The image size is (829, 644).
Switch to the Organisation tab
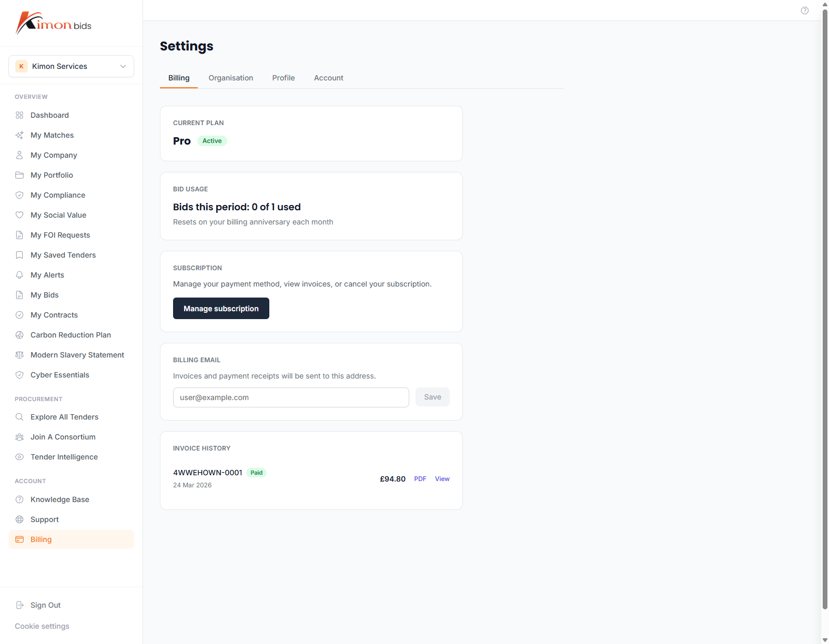[x=231, y=78]
